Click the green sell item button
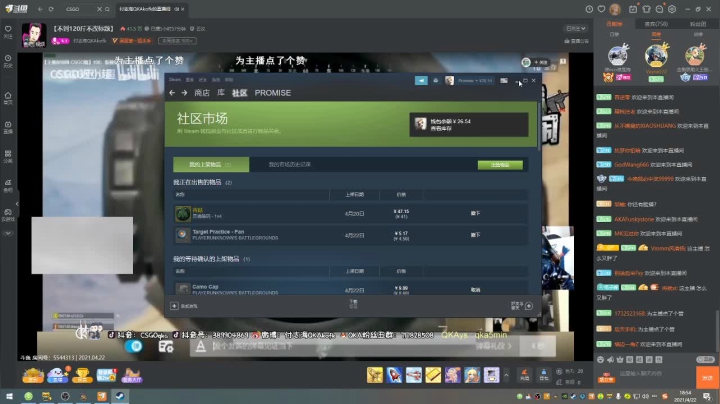 click(500, 165)
